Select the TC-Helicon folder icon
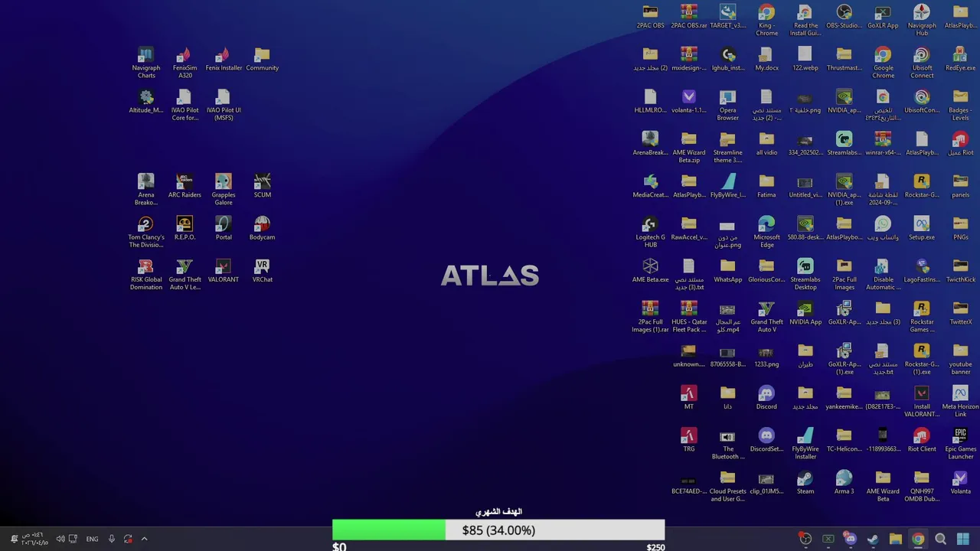The width and height of the screenshot is (980, 551). [844, 440]
